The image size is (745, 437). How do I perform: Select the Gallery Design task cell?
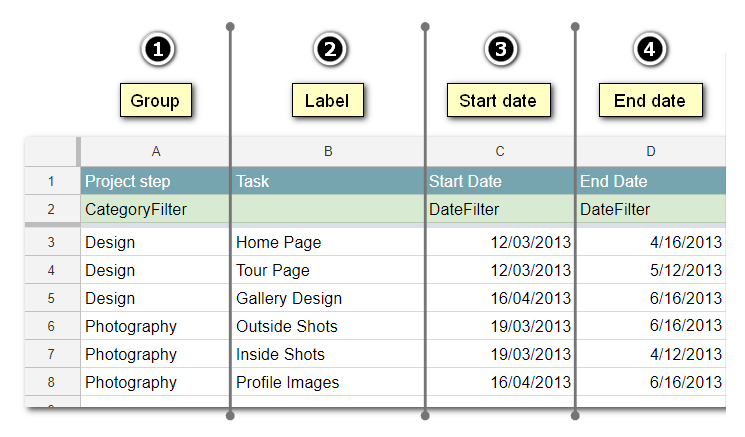pyautogui.click(x=289, y=298)
